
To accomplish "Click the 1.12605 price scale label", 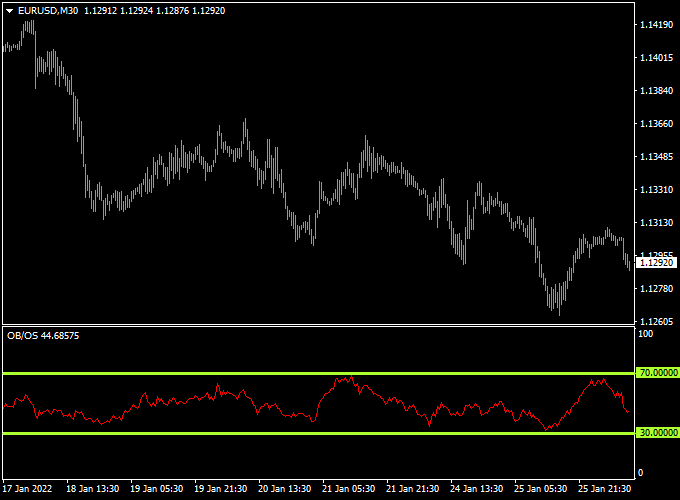I will point(657,321).
